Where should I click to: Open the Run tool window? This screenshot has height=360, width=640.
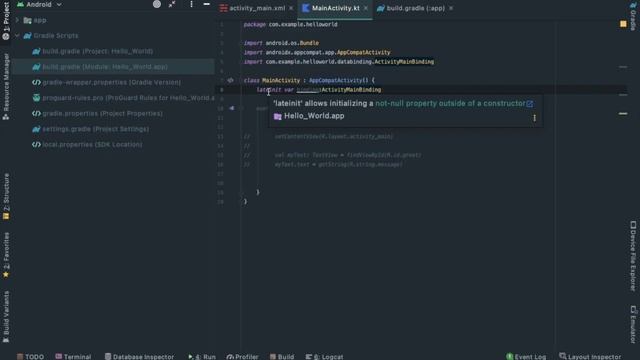click(x=202, y=356)
